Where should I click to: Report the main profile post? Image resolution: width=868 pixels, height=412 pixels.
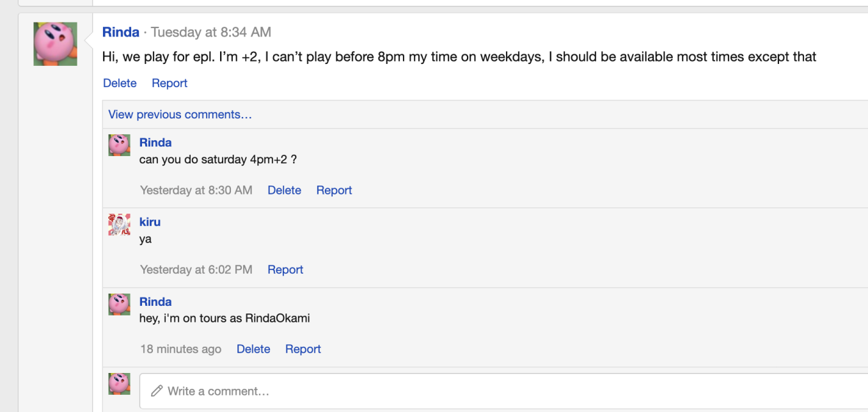pyautogui.click(x=170, y=83)
